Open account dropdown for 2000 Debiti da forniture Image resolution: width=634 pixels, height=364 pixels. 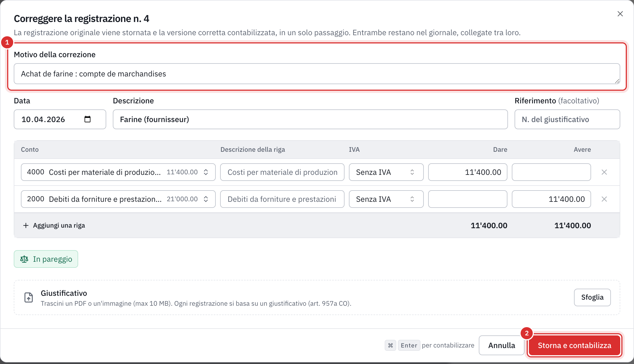118,199
